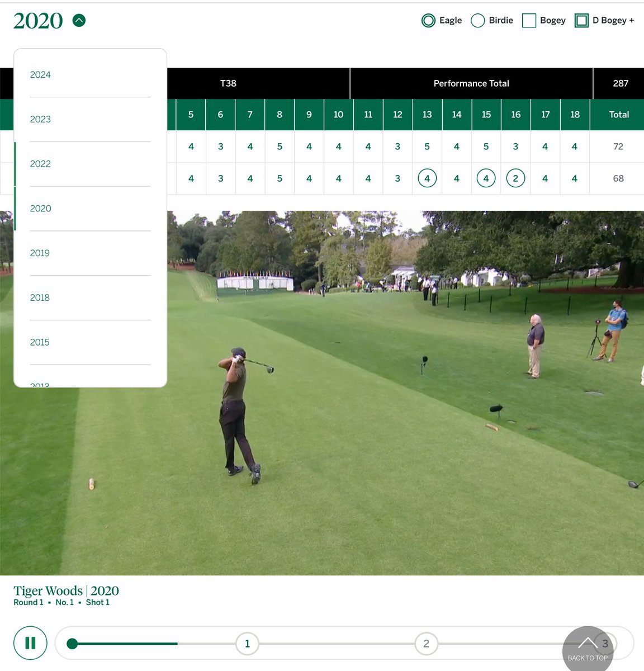Click hole 6 column header
The height and width of the screenshot is (671, 644).
(220, 115)
